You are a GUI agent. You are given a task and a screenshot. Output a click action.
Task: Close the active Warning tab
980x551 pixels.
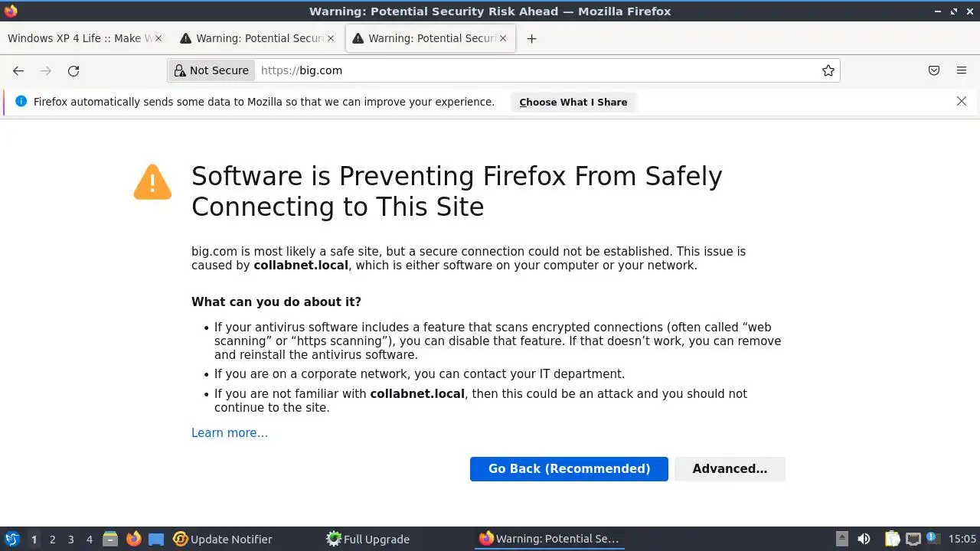(x=503, y=38)
